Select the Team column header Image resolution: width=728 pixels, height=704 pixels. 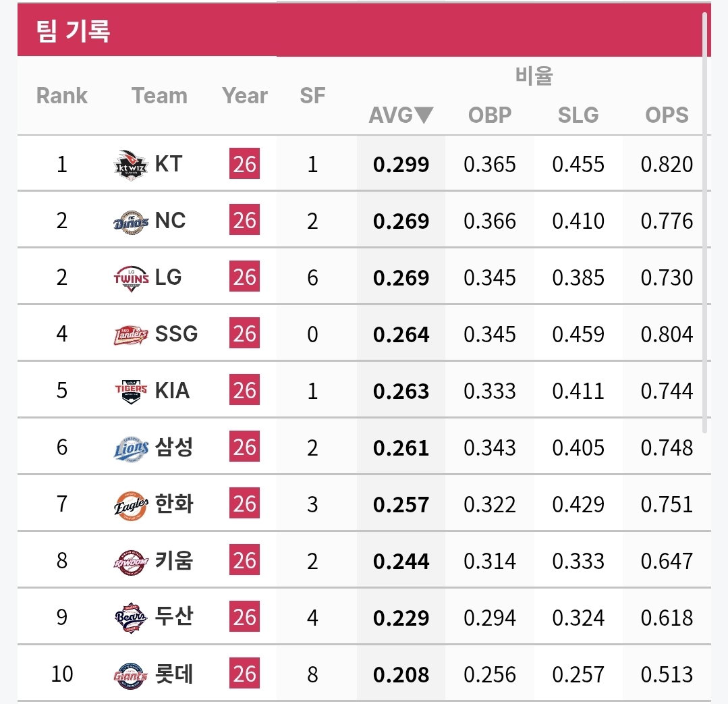click(159, 96)
